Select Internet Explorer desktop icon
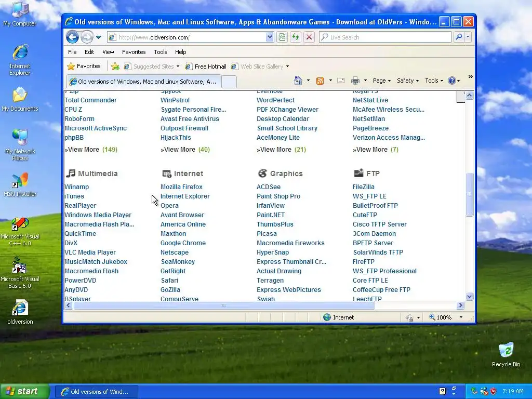Image resolution: width=532 pixels, height=399 pixels. pos(20,60)
